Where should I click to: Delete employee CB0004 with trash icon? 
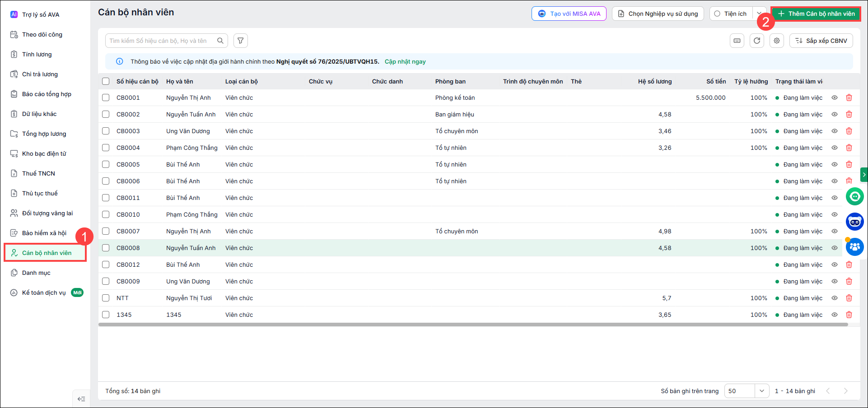pyautogui.click(x=849, y=148)
